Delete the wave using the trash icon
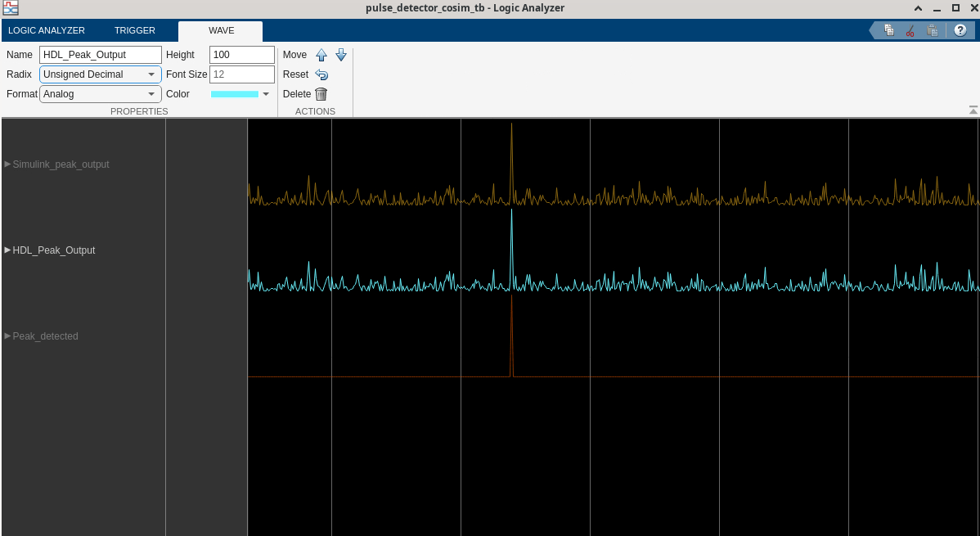The image size is (980, 536). click(x=321, y=94)
